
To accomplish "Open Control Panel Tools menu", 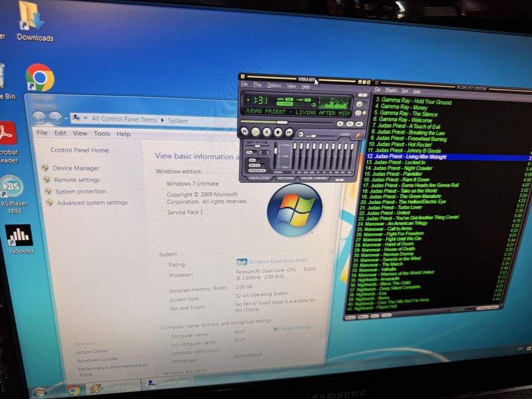I will (102, 133).
